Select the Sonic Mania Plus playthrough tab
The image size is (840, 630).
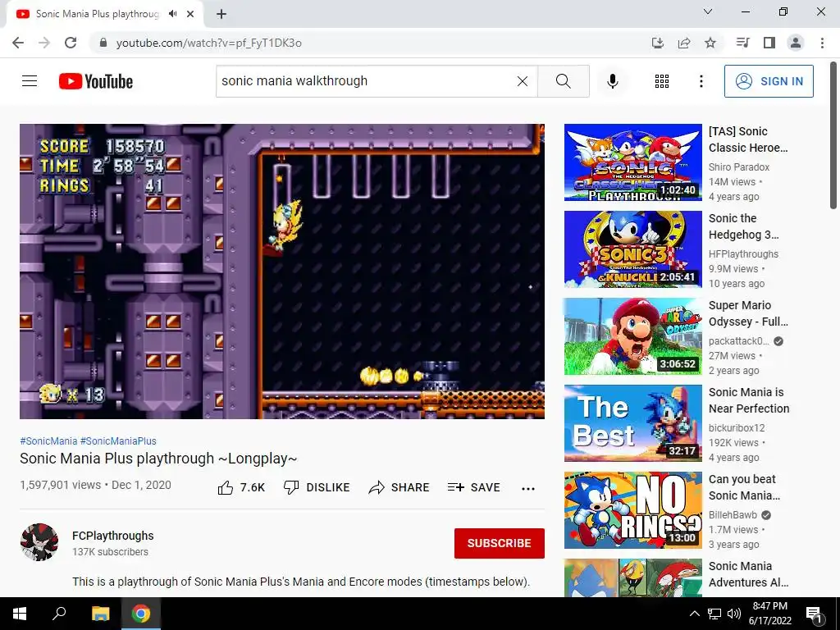click(104, 14)
